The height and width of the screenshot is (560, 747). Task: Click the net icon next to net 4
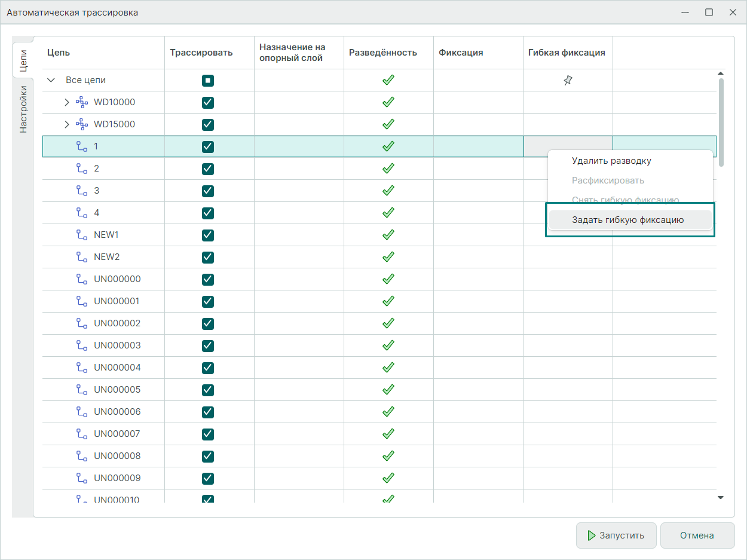(x=81, y=213)
